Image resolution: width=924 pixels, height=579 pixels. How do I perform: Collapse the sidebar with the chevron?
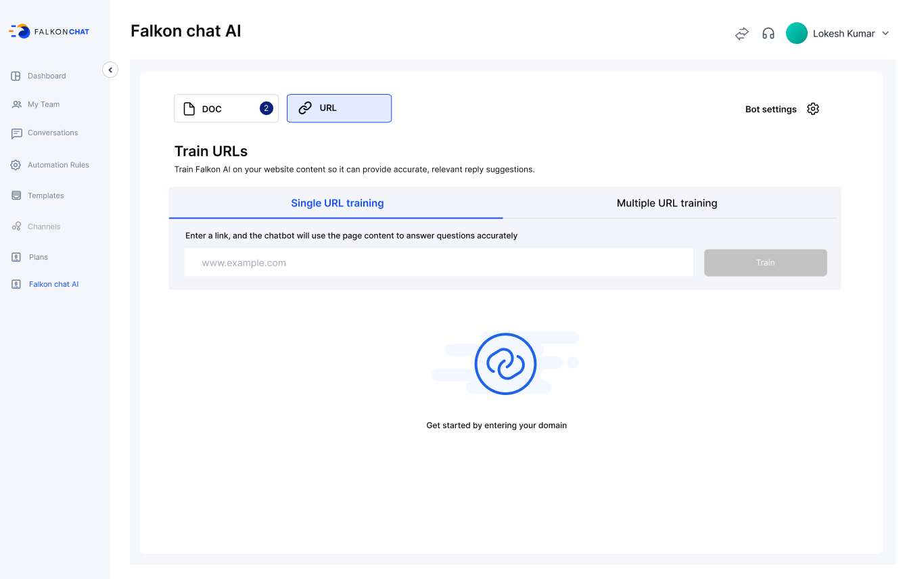pyautogui.click(x=110, y=70)
